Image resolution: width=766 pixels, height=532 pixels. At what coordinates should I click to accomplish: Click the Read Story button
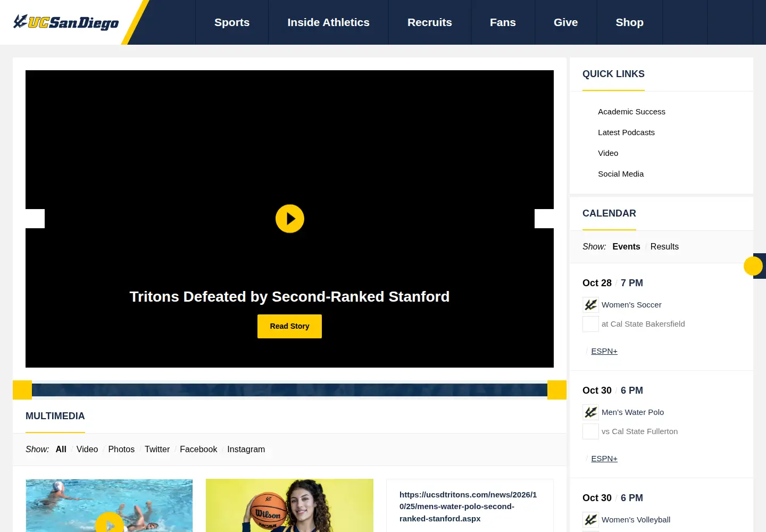point(289,326)
